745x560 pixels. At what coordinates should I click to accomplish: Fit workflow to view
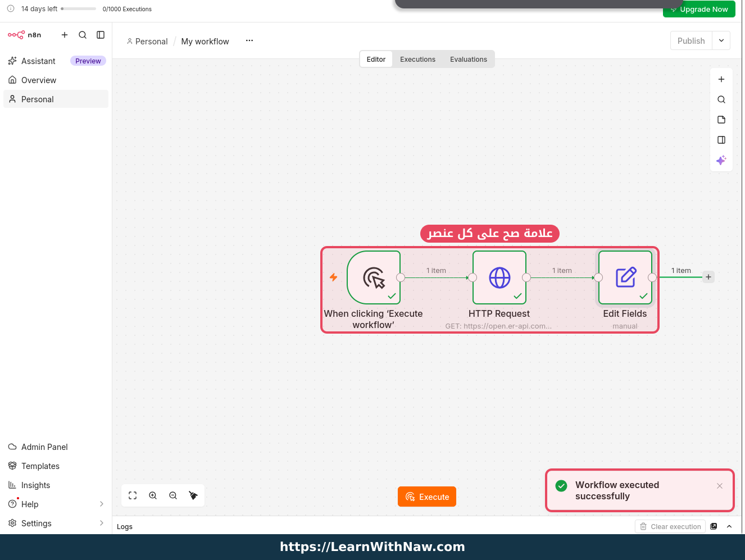(x=133, y=495)
